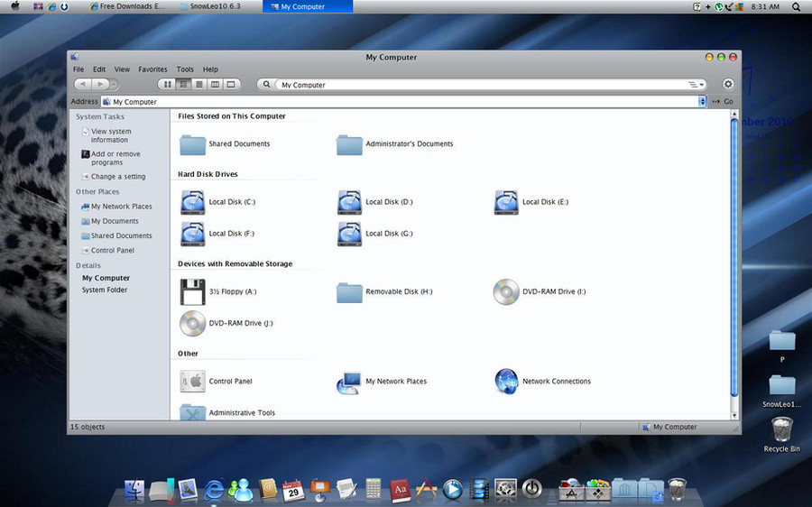The width and height of the screenshot is (812, 507).
Task: Select the desktop folder named P
Action: click(x=782, y=340)
